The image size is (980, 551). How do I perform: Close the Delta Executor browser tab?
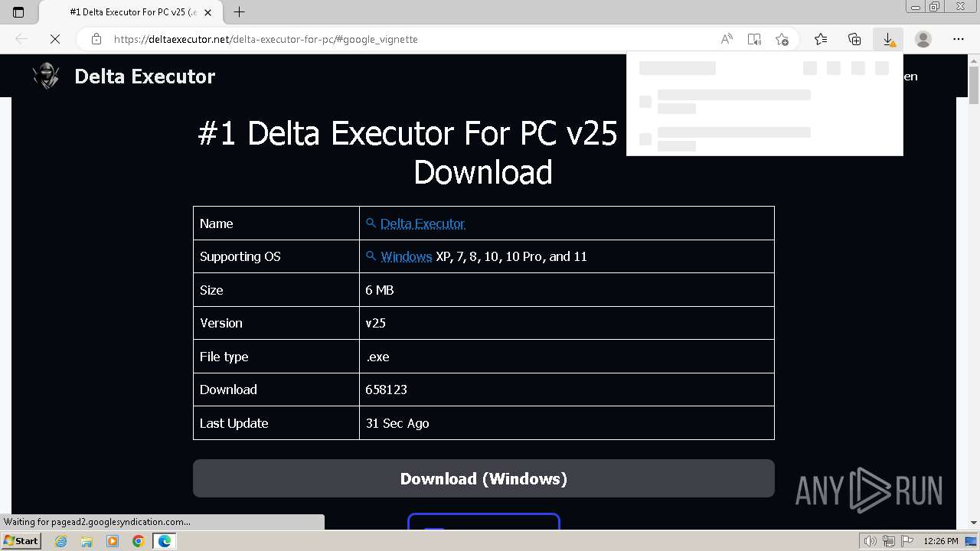pyautogui.click(x=208, y=12)
